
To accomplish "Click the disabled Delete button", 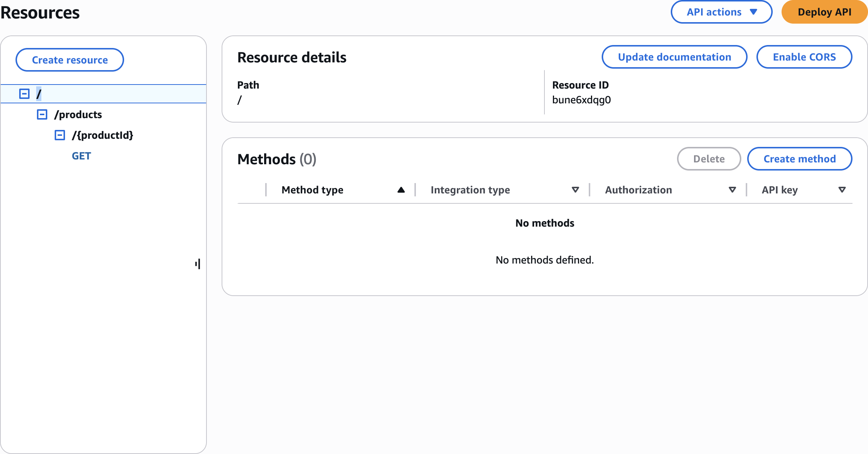I will [708, 159].
